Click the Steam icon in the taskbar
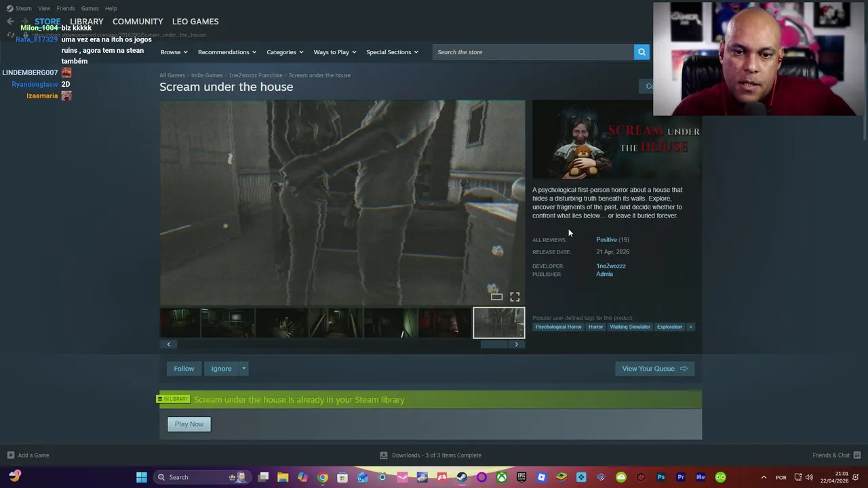 point(462,477)
